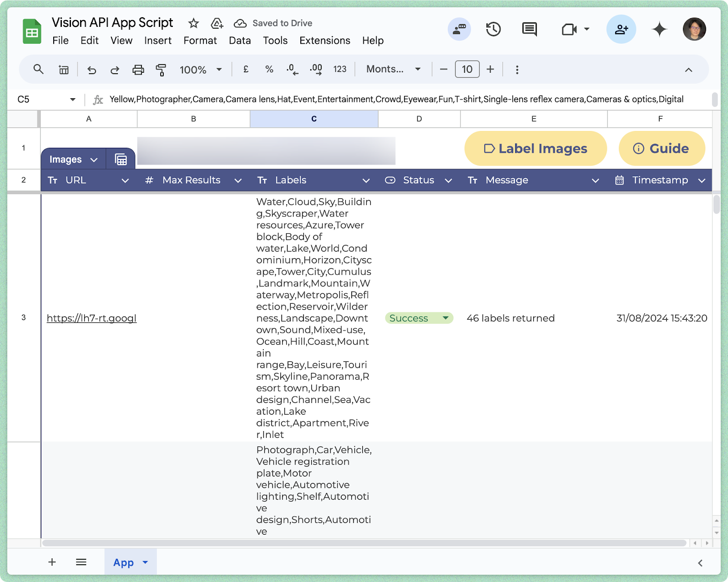
Task: Open the Monts... font dropdown
Action: 394,69
